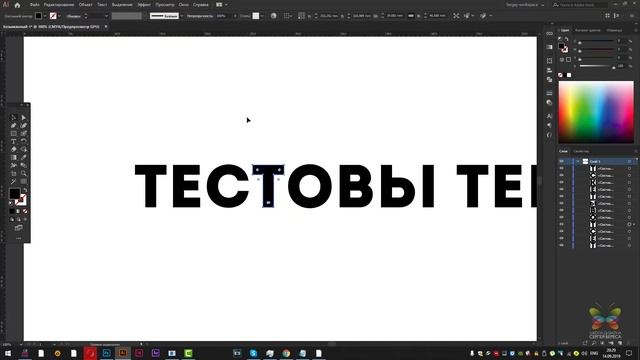Click the Непрозрачность opacity label
Image resolution: width=640 pixels, height=360 pixels.
point(200,16)
